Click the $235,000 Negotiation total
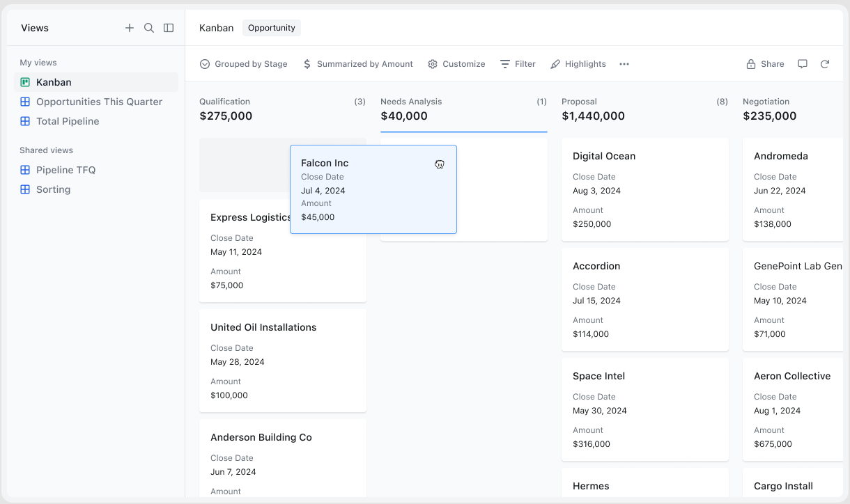 pos(769,116)
